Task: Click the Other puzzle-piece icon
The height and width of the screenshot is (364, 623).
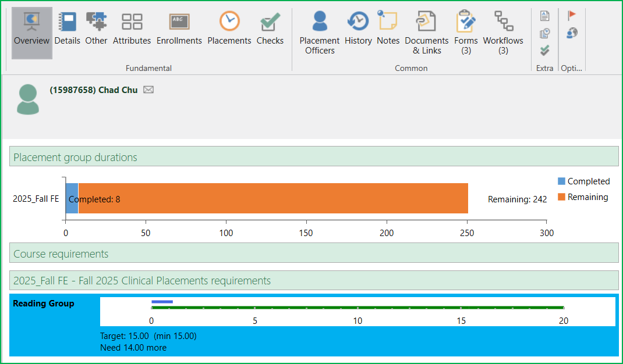Action: point(96,21)
